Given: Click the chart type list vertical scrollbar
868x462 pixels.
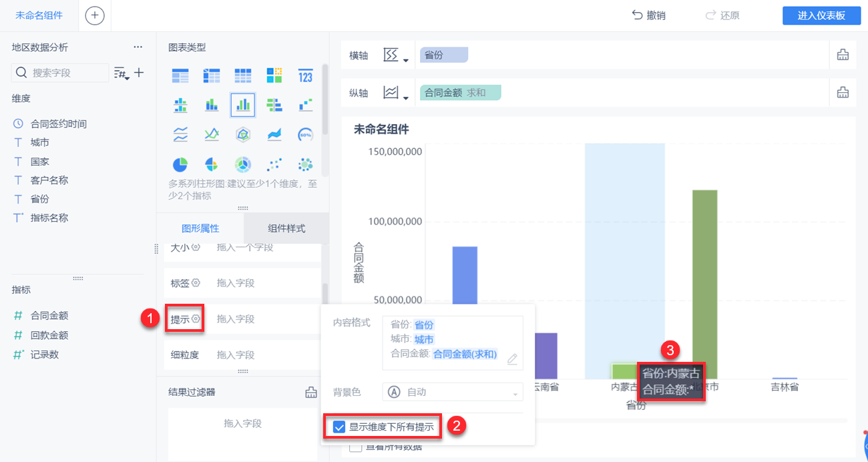Looking at the screenshot, I should (325, 100).
